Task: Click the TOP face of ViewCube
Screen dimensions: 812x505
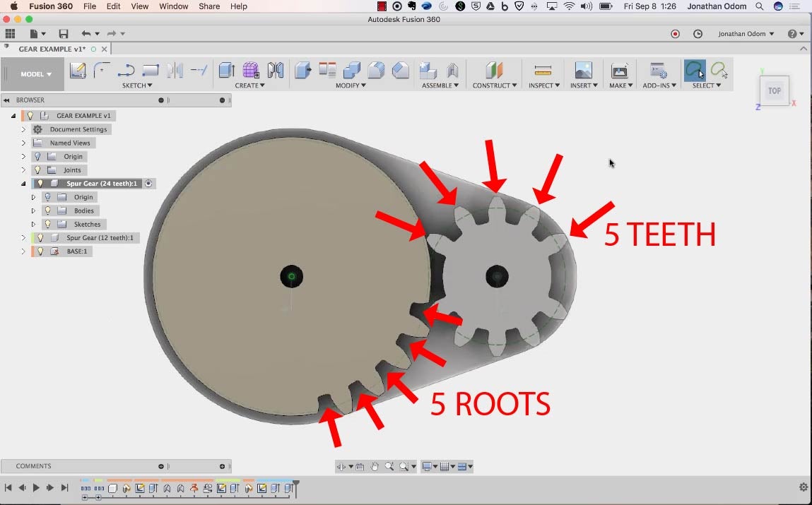Action: pos(775,91)
